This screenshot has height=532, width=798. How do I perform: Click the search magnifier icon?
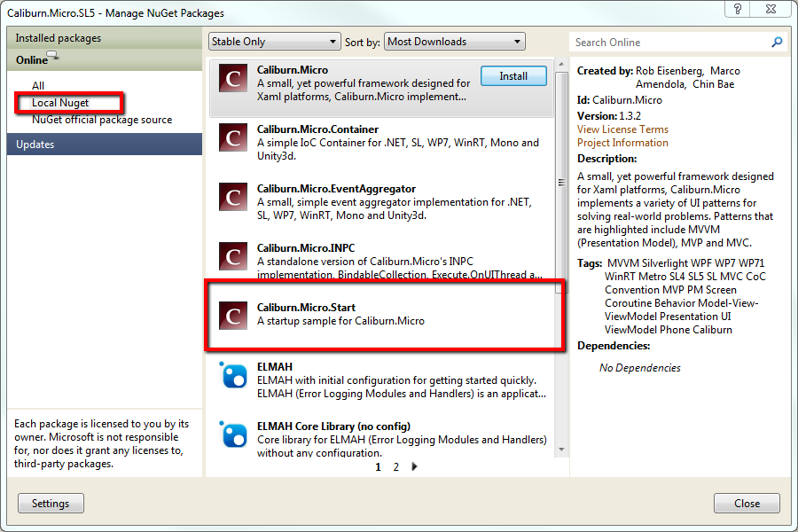tap(777, 43)
